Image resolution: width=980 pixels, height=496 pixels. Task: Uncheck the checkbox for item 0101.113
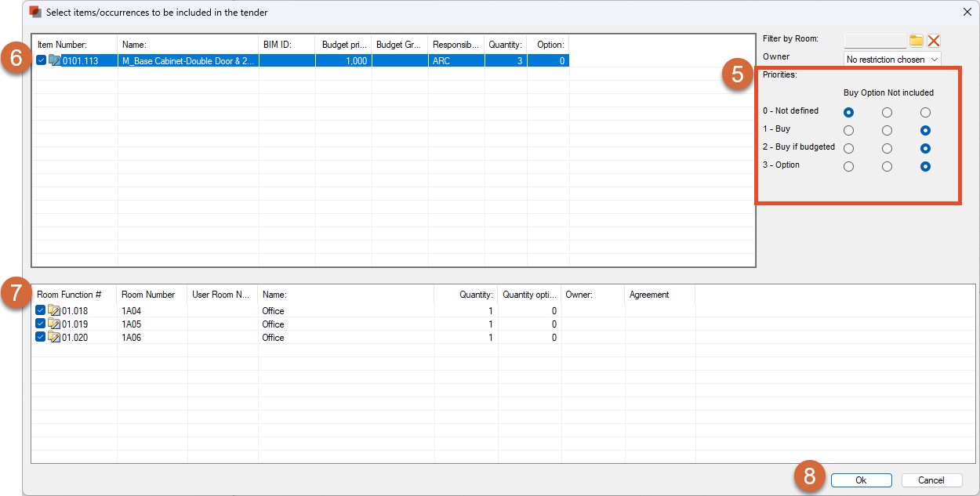(x=41, y=60)
